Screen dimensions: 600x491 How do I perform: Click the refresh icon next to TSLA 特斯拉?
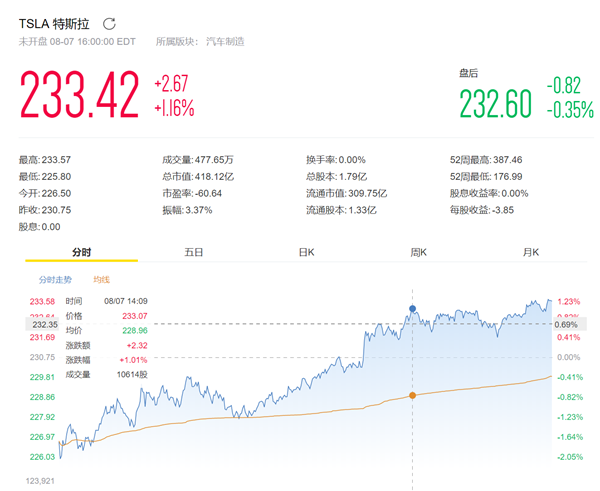109,24
